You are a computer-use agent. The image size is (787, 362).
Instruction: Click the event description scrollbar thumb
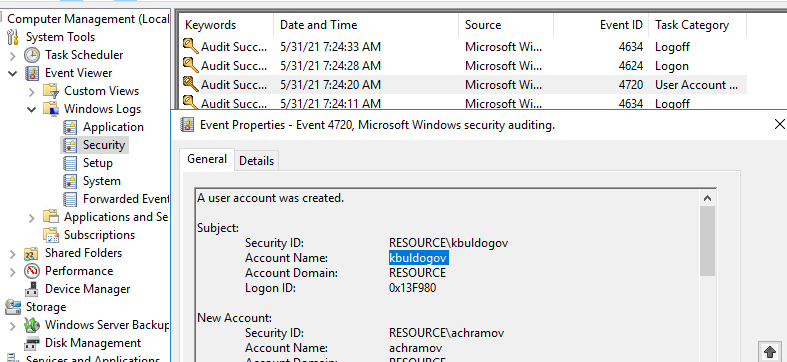707,241
